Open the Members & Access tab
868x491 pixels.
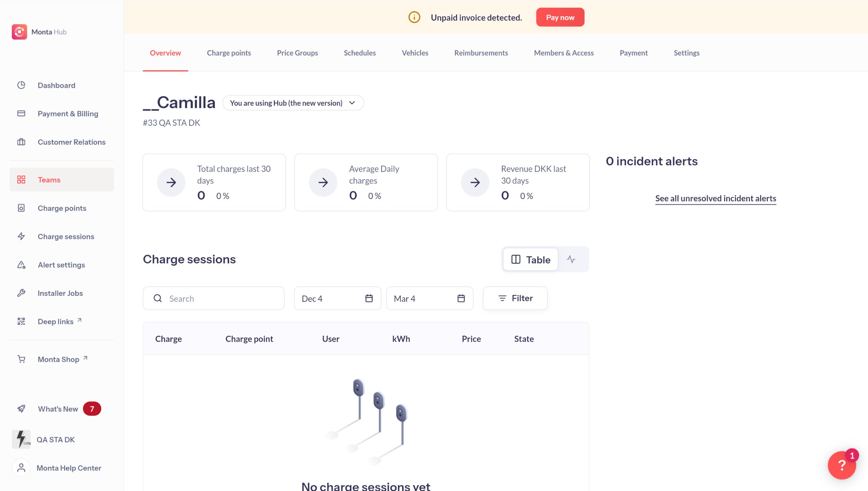pyautogui.click(x=564, y=53)
